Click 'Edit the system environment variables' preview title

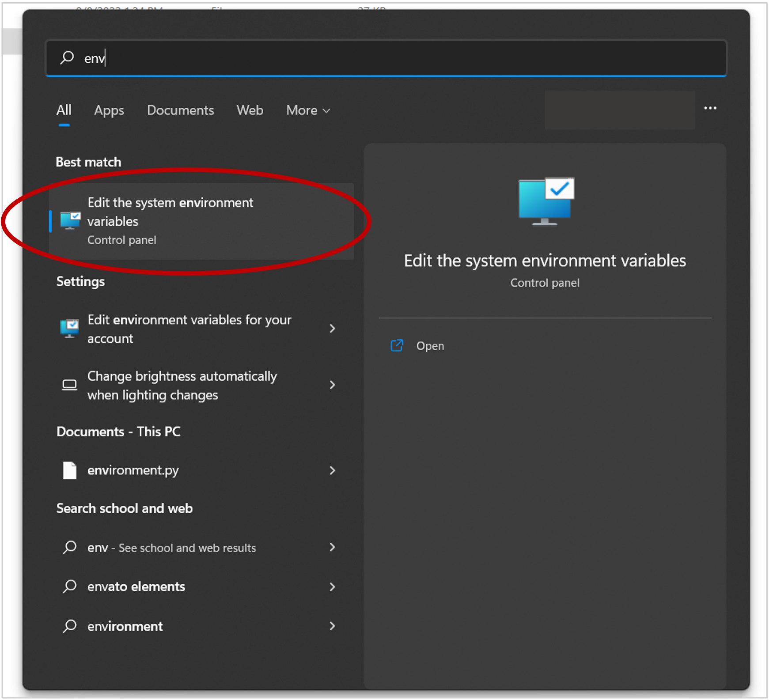point(545,261)
